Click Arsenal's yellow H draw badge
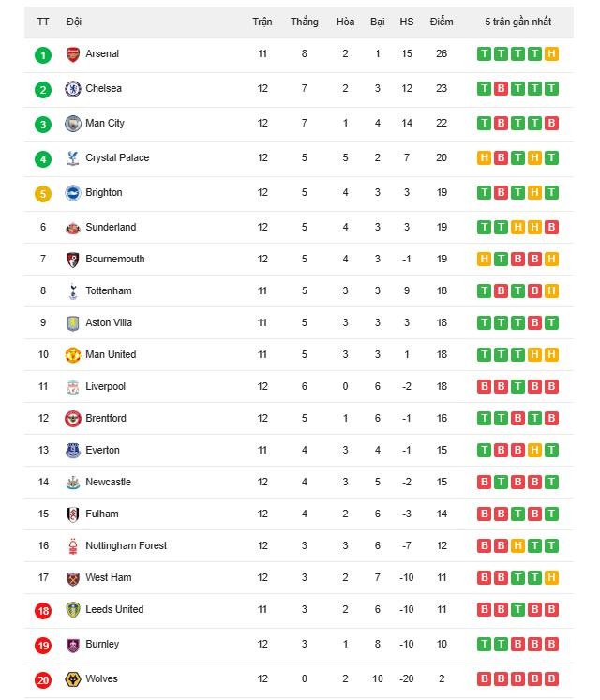The height and width of the screenshot is (700, 600). [x=551, y=54]
